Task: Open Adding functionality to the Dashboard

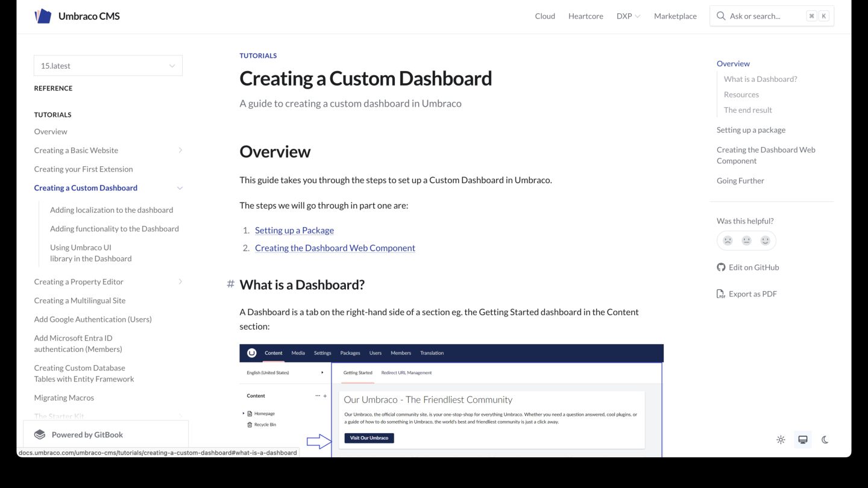Action: (x=115, y=229)
